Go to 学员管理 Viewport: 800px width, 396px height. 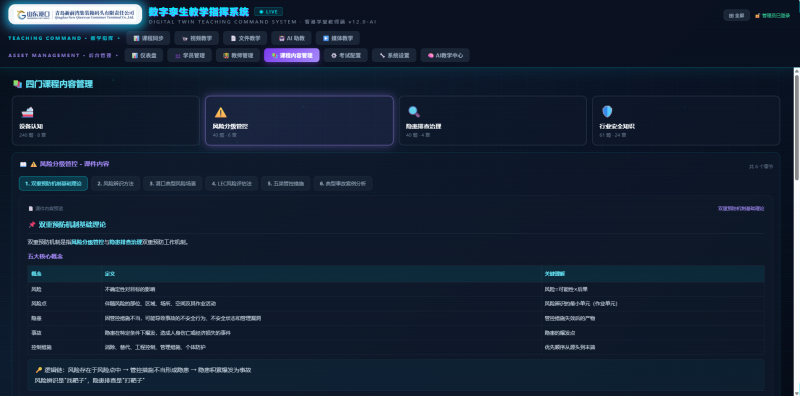[189, 56]
